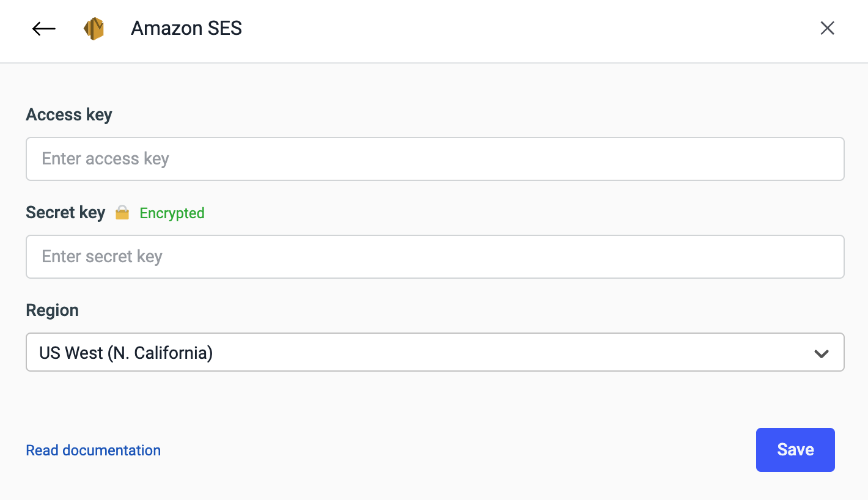Screen dimensions: 868x500
Task: Go back using the left arrow icon
Action: click(x=44, y=29)
